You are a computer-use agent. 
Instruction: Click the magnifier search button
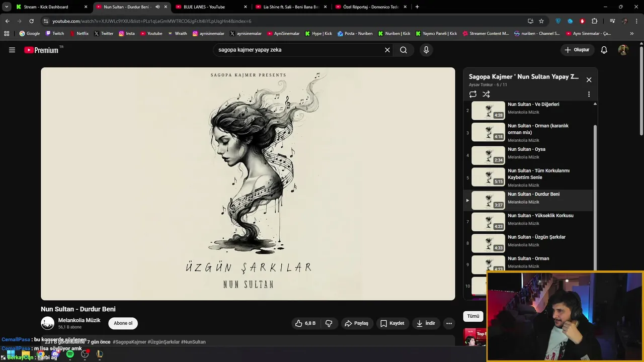tap(404, 50)
